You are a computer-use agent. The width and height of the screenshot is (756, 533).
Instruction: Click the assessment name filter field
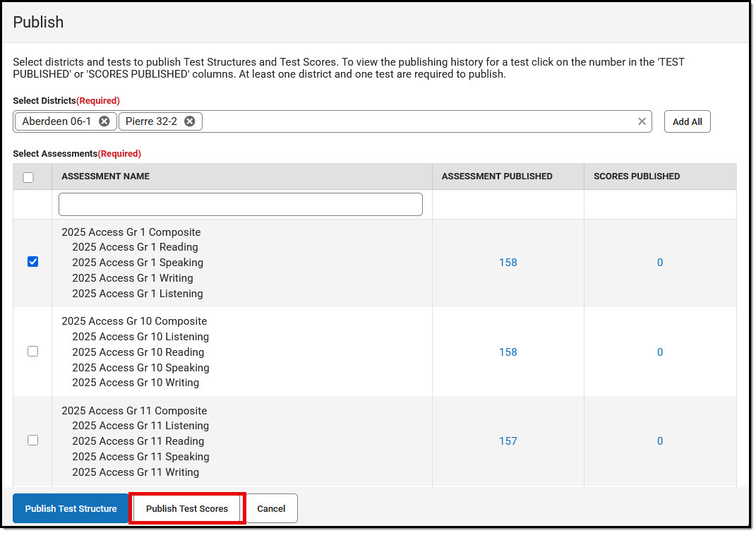coord(240,204)
